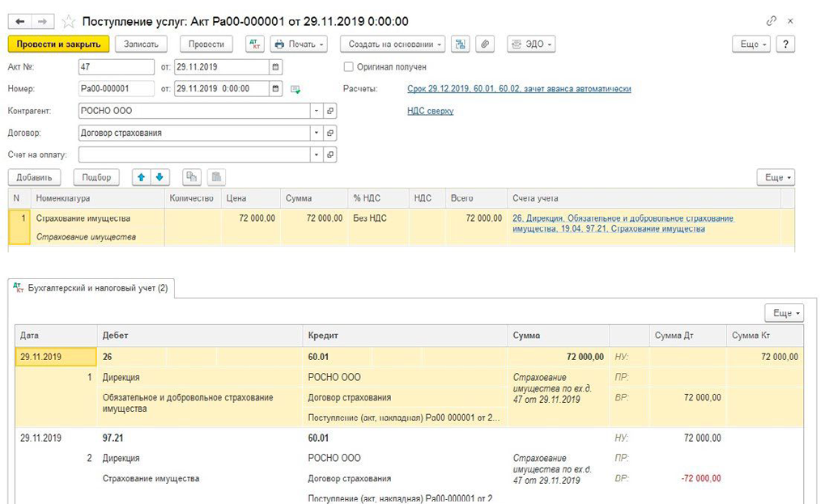Select the Цена cell 72 000,00

pos(251,218)
